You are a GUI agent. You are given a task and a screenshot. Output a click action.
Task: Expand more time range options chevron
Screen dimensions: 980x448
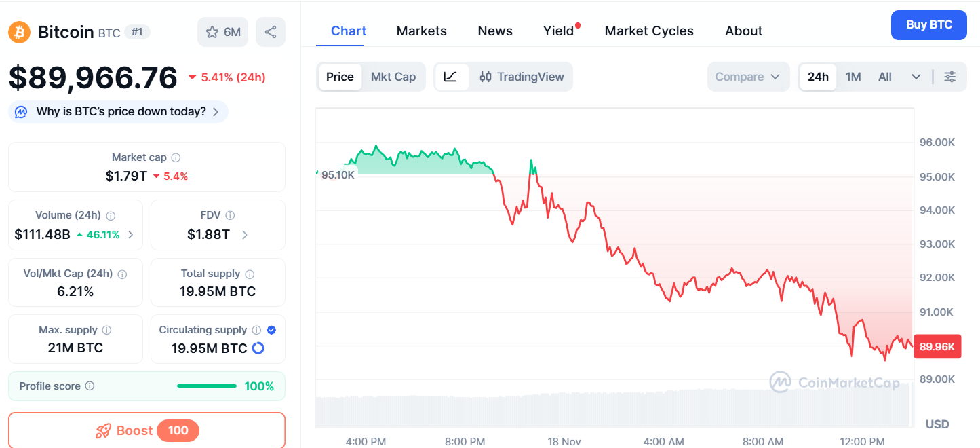tap(916, 77)
